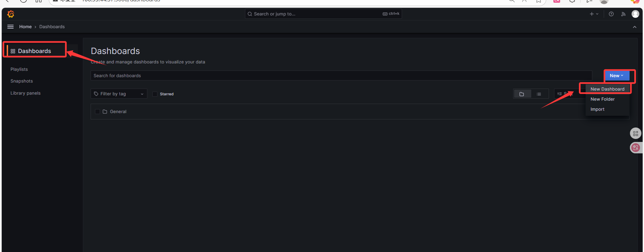644x252 pixels.
Task: Open the news feed RSS icon
Action: coord(623,14)
